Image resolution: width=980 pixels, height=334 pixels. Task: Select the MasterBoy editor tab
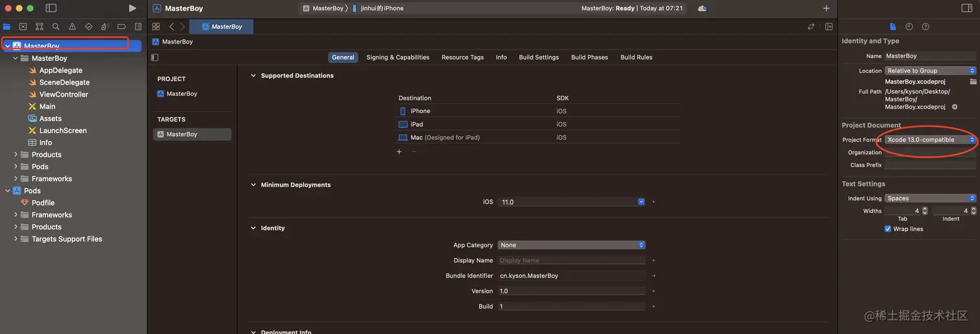click(x=222, y=27)
